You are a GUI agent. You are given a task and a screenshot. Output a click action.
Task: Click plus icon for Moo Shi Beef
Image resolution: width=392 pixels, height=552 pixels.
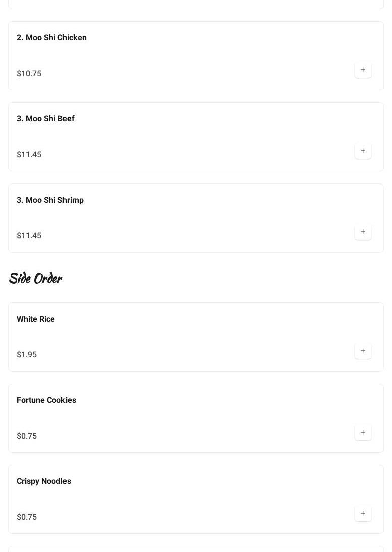coord(363,151)
